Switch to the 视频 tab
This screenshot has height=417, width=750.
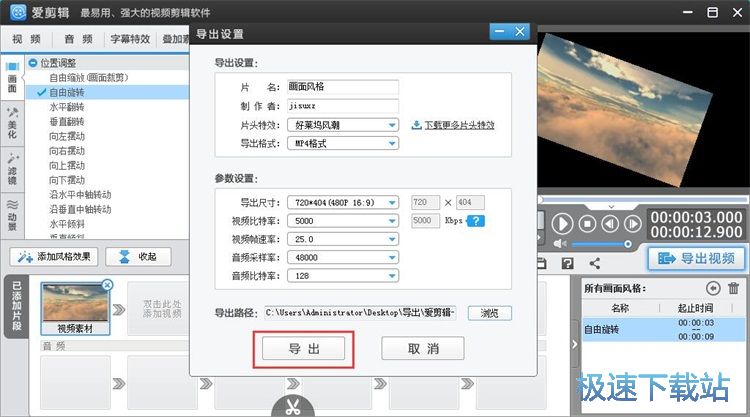tap(26, 39)
